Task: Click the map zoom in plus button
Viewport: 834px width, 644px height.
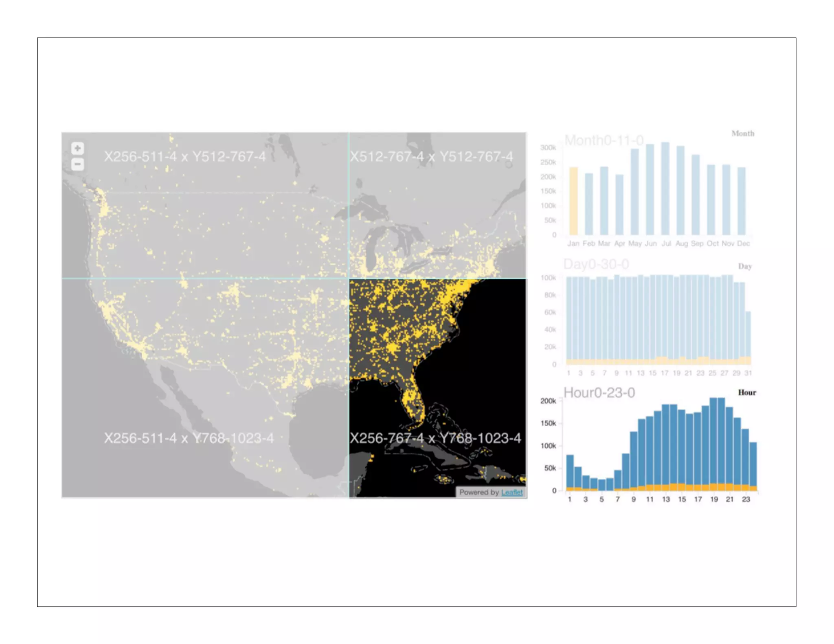Action: (77, 148)
